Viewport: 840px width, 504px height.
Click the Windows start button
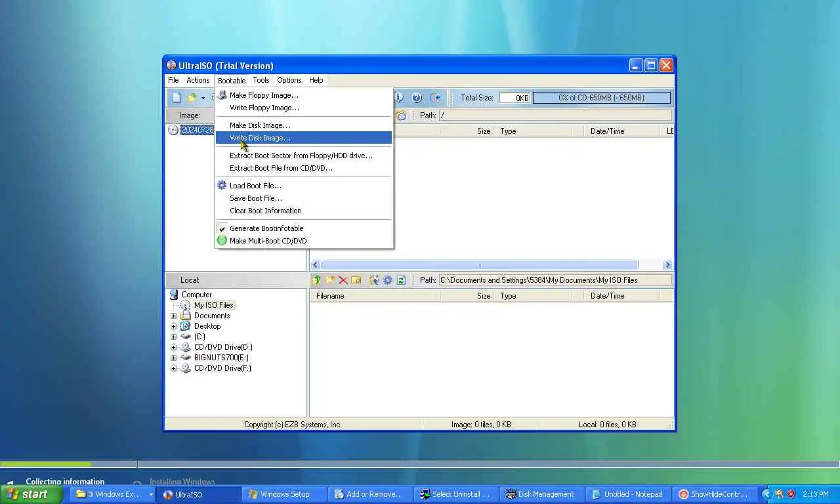(x=31, y=494)
